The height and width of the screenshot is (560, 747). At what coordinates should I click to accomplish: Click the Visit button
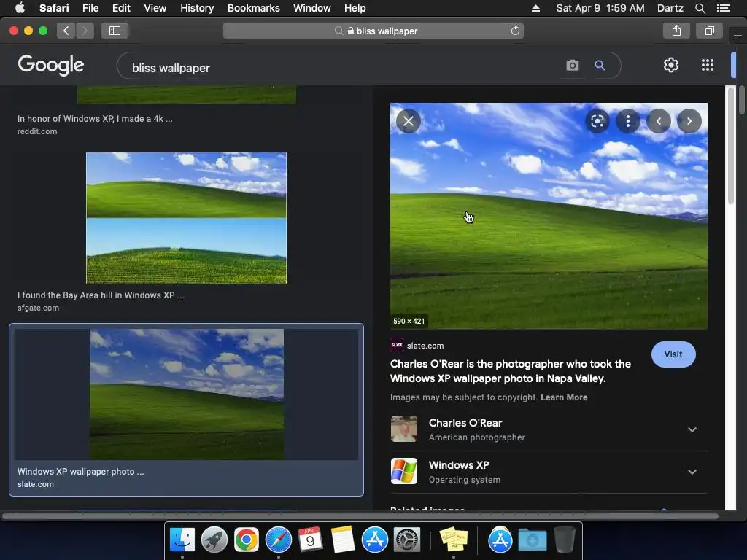point(673,354)
